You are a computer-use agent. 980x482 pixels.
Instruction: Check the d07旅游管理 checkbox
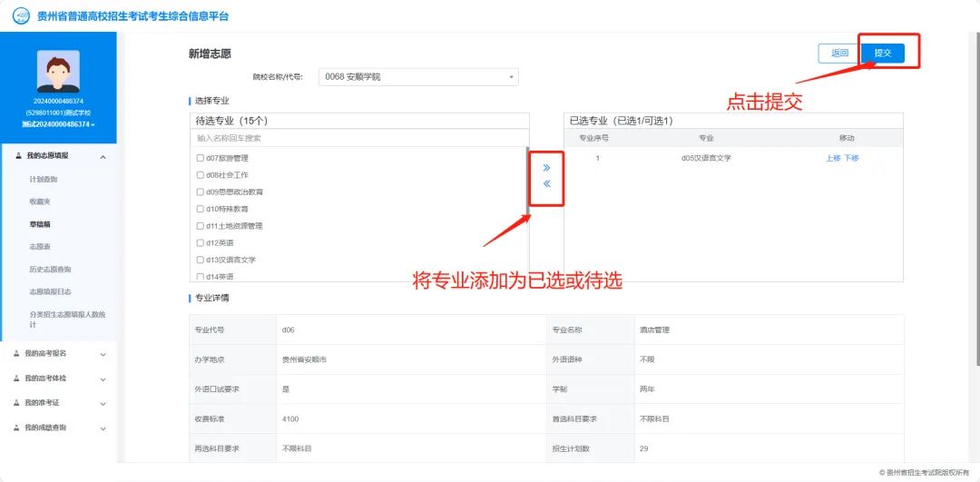(x=200, y=159)
